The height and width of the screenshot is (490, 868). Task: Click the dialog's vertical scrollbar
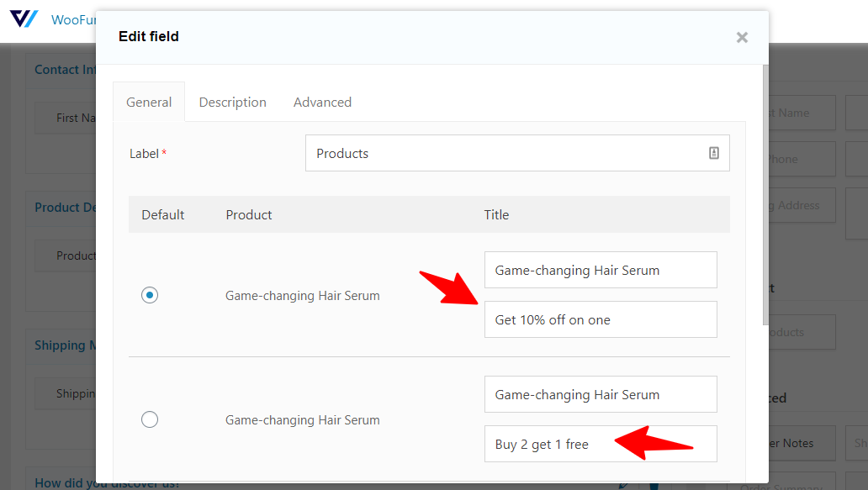(765, 195)
